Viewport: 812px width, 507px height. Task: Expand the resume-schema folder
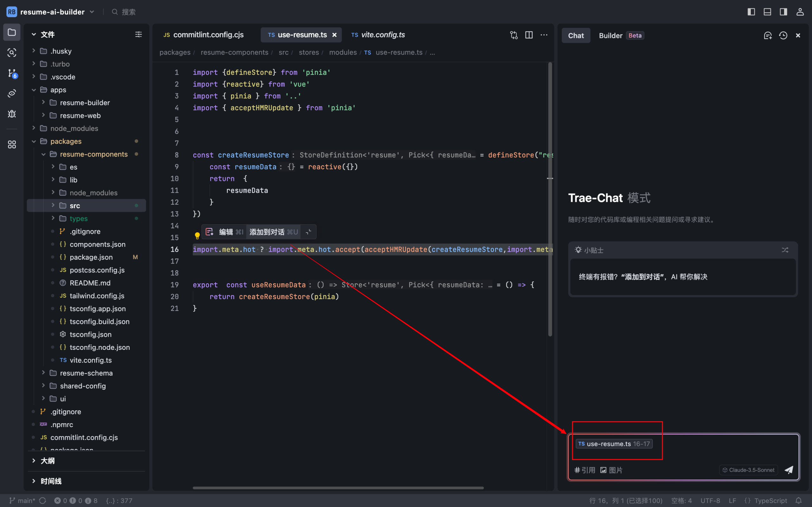pos(86,373)
